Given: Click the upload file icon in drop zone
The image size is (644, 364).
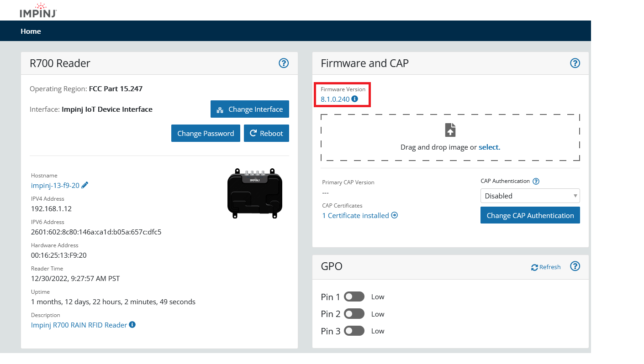Looking at the screenshot, I should [450, 130].
